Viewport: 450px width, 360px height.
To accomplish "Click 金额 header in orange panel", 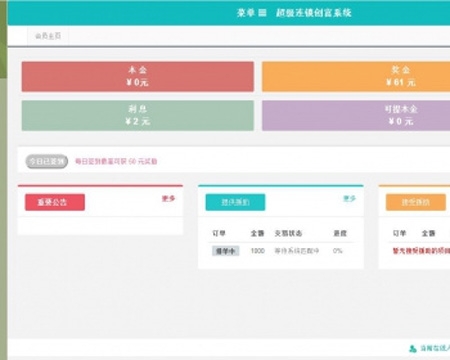I will point(428,233).
